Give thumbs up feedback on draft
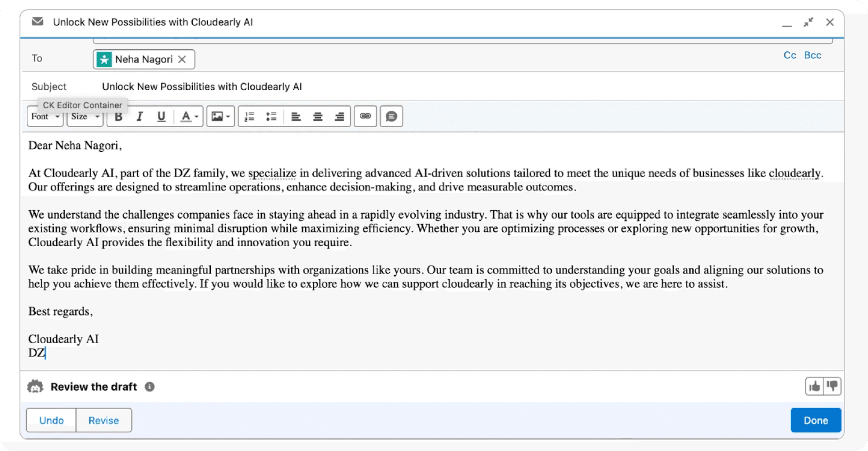This screenshot has width=868, height=451. click(x=814, y=386)
